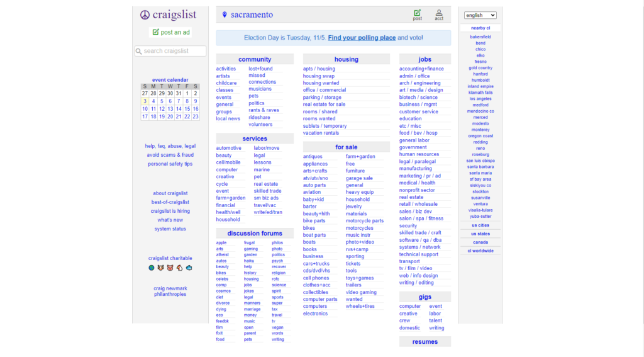The height and width of the screenshot is (357, 644).
Task: Open rooms / shared category
Action: coord(320,111)
